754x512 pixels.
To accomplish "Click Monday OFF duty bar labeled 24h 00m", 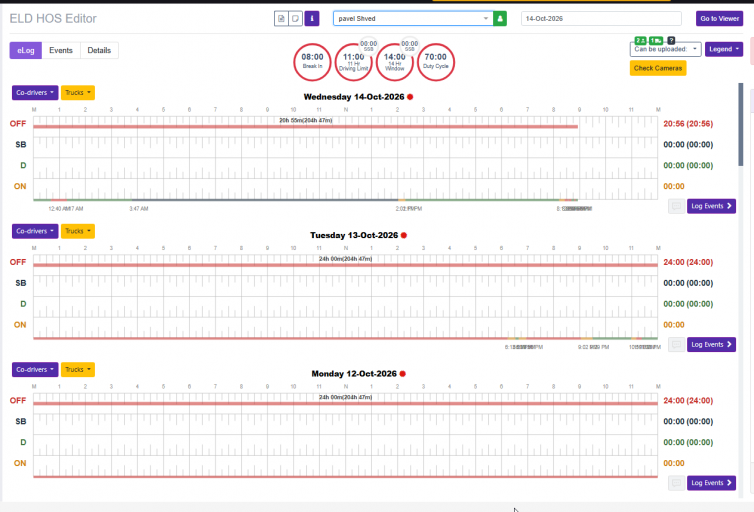I will coord(345,403).
